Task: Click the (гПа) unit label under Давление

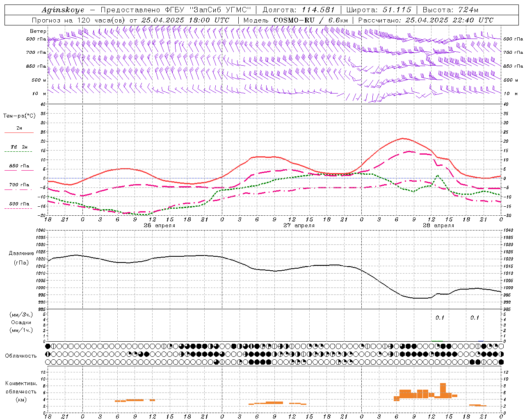Action: tap(21, 262)
